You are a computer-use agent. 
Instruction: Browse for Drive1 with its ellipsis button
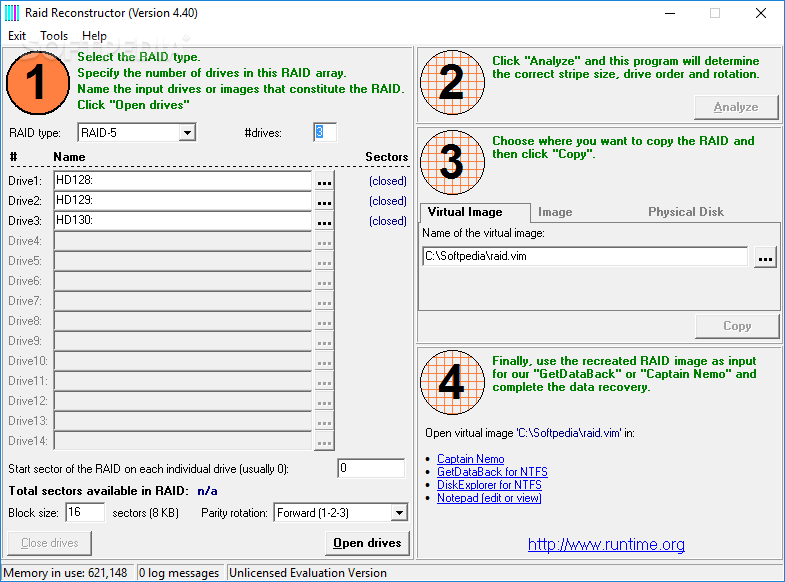pos(324,181)
